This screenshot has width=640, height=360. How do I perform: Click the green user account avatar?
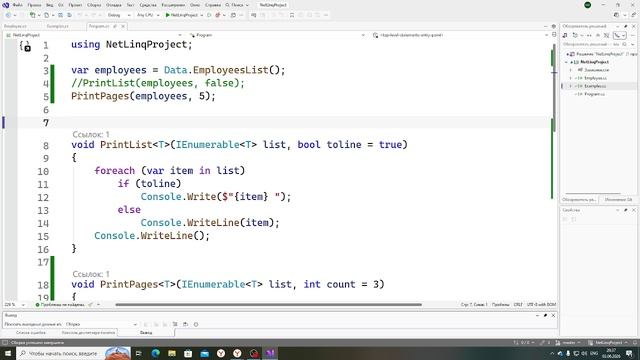coord(588,5)
